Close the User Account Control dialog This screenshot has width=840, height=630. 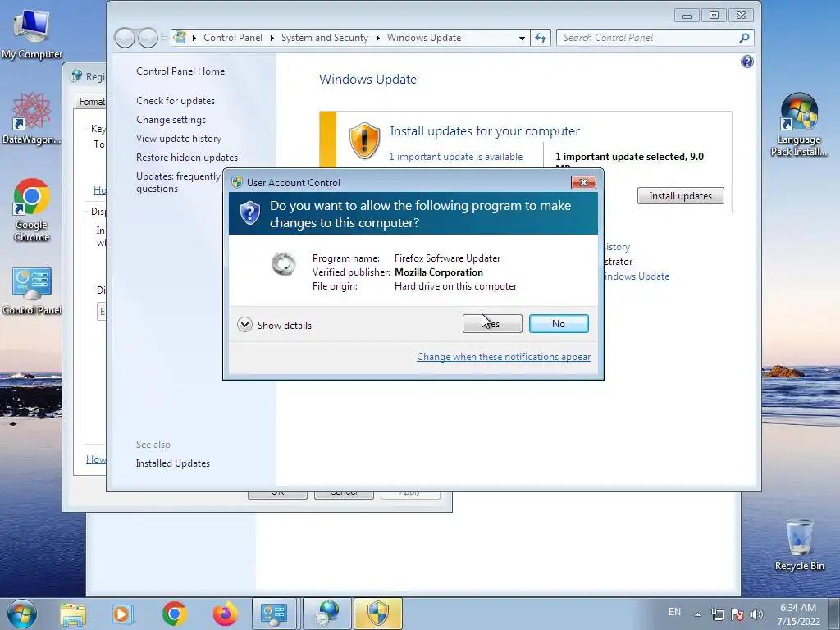tap(583, 183)
